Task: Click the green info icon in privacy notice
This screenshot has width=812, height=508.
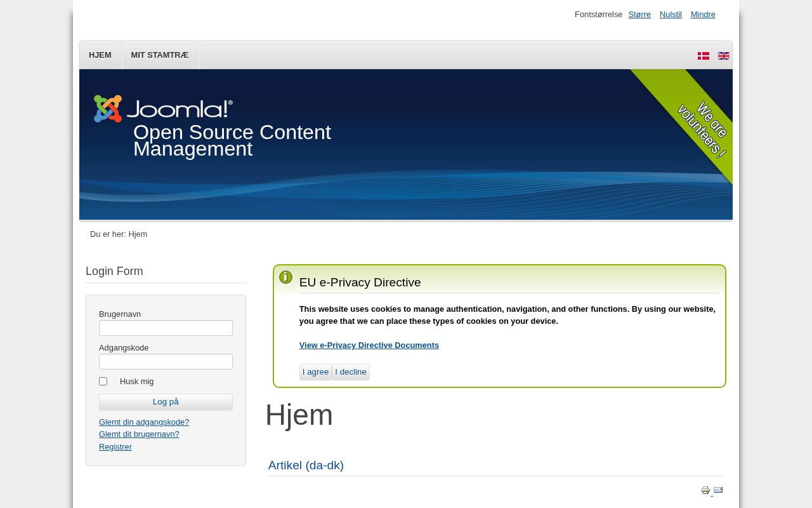Action: [x=285, y=277]
